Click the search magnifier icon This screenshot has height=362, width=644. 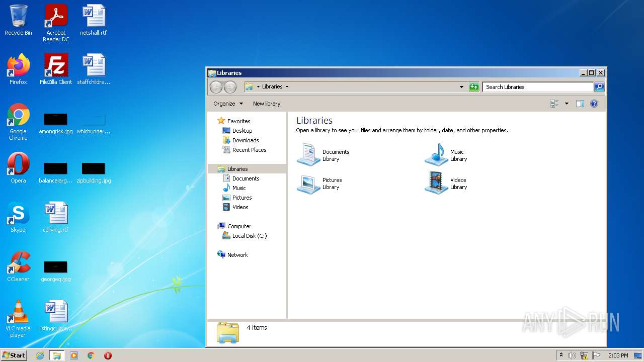coord(599,87)
